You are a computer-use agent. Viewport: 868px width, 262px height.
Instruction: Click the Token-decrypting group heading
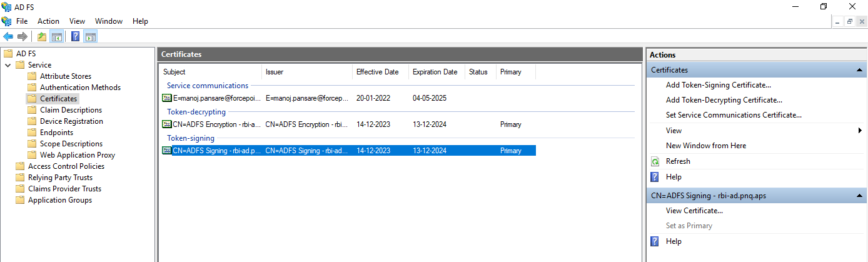pos(196,112)
